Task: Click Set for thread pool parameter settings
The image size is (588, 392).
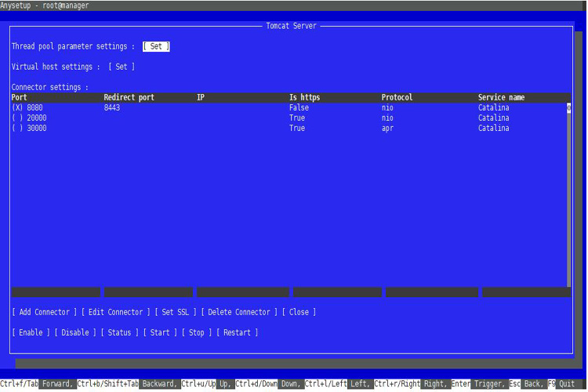Action: [x=156, y=46]
